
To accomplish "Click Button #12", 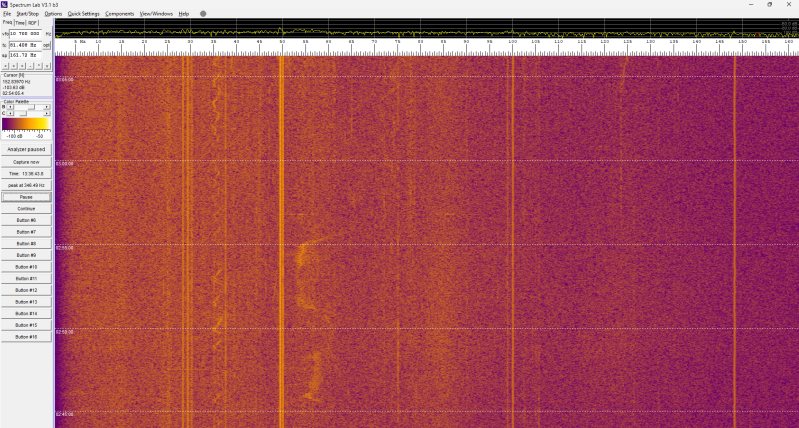I will 26,290.
